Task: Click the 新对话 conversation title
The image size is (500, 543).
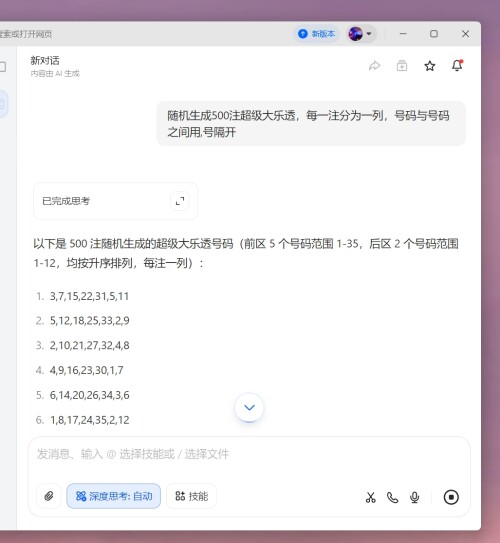Action: [45, 61]
